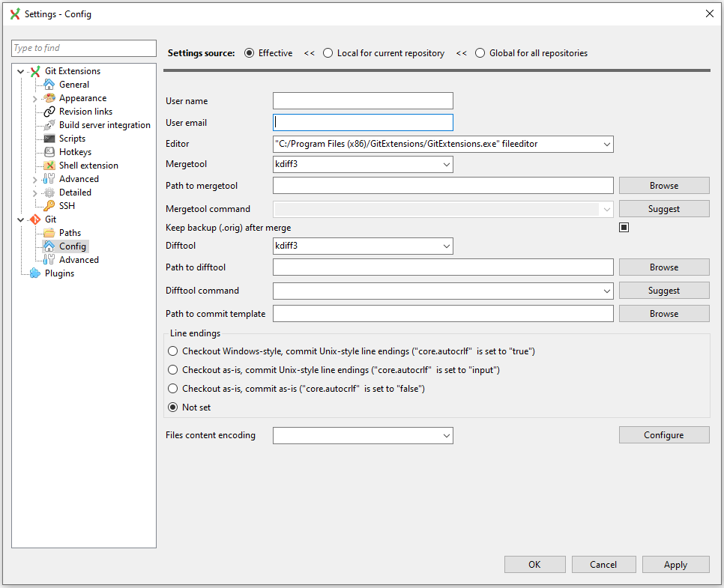Go to Build server integration page

click(x=104, y=125)
